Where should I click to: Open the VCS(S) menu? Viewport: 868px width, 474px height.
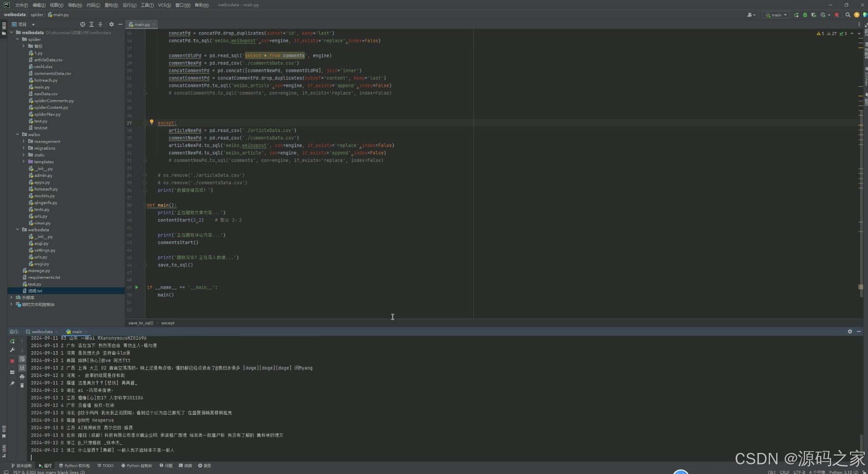click(164, 5)
